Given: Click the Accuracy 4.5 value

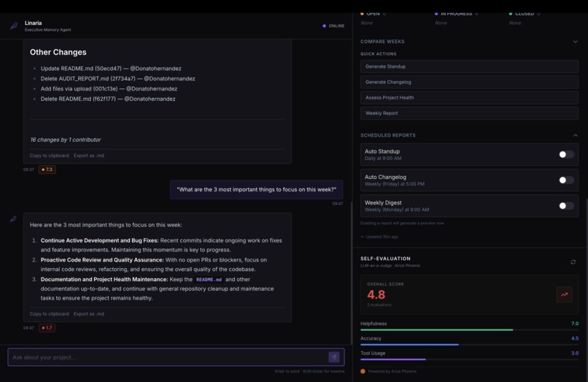Looking at the screenshot, I should click(575, 338).
